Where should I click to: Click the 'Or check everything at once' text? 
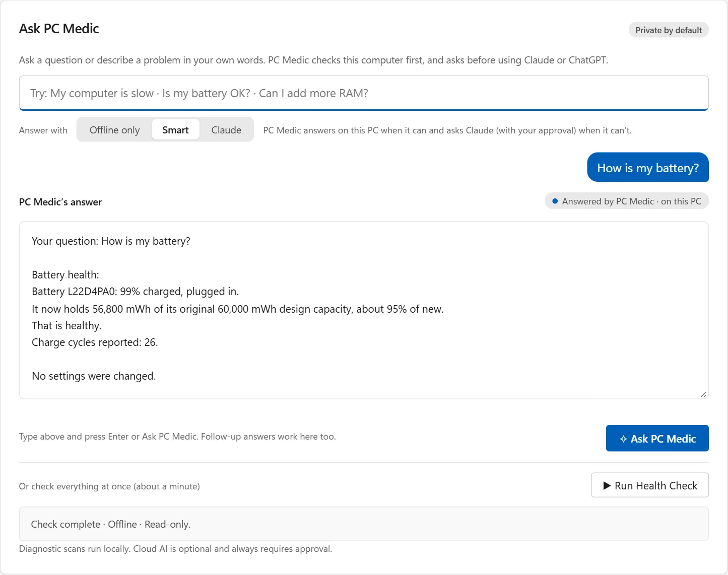(x=109, y=486)
